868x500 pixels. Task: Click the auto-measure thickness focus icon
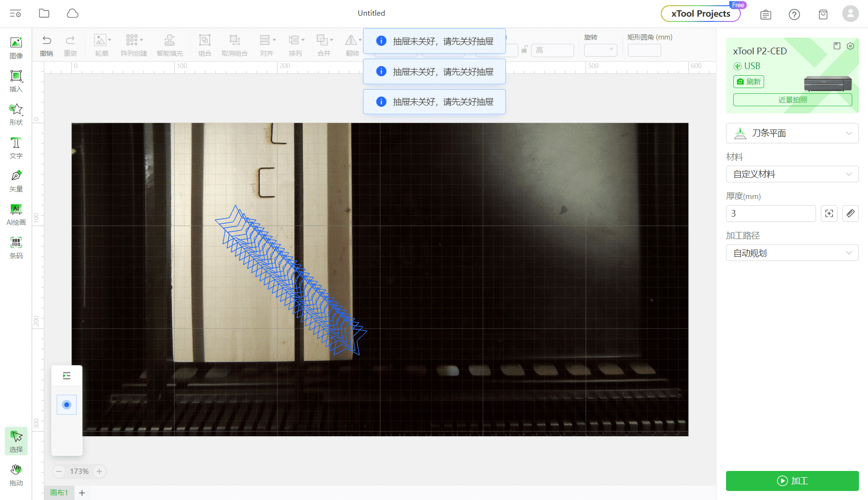(x=829, y=213)
